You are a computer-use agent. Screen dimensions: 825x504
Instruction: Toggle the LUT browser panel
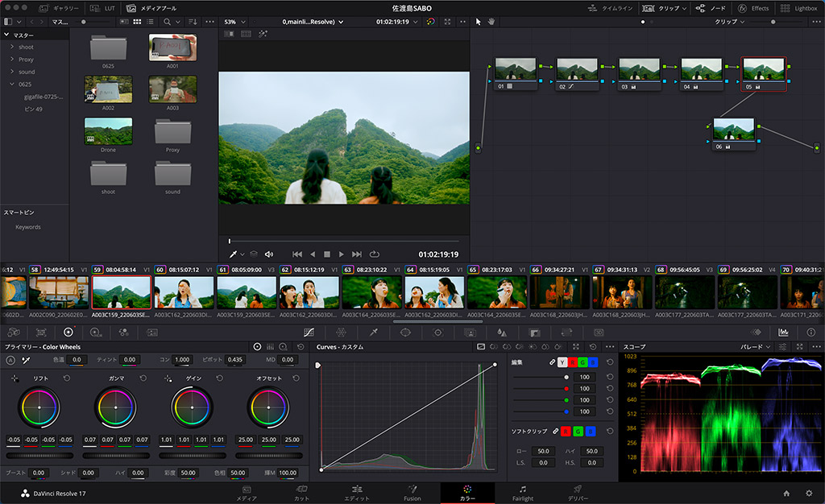point(102,8)
